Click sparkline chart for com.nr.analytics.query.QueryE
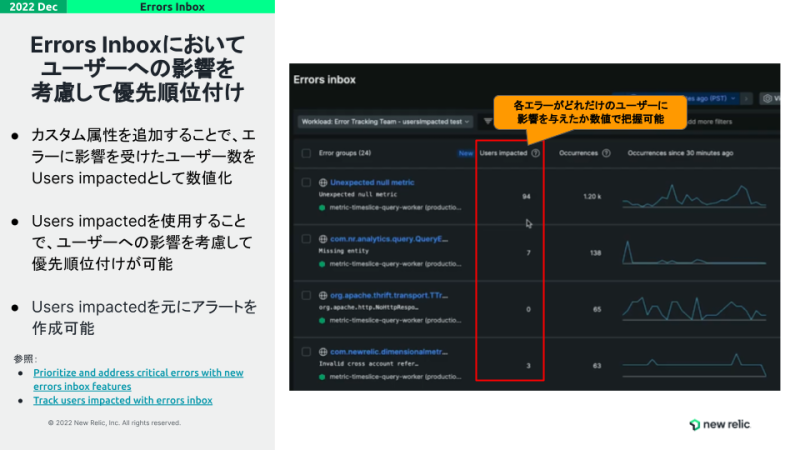This screenshot has height=450, width=800. pos(694,253)
